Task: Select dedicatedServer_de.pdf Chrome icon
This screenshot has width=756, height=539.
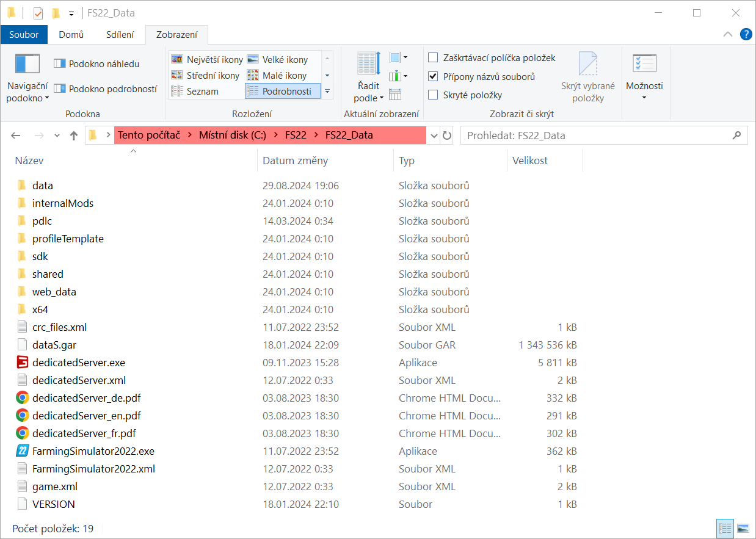Action: (23, 398)
